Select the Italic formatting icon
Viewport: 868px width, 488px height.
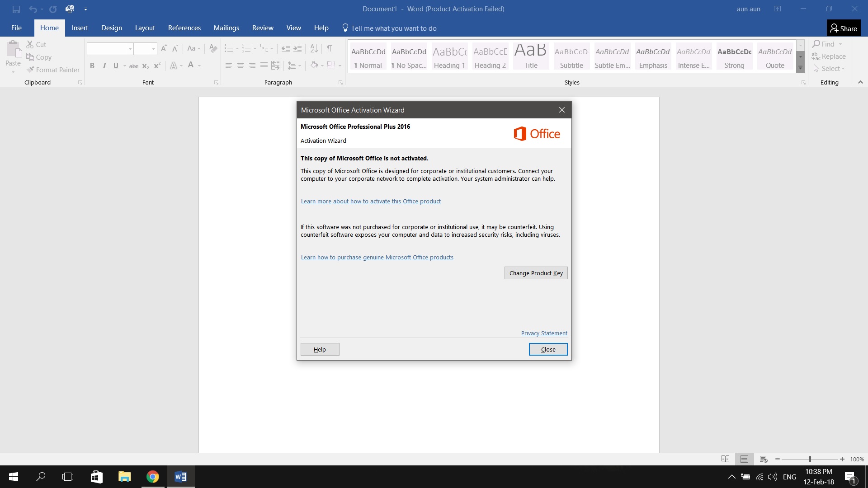click(x=104, y=66)
